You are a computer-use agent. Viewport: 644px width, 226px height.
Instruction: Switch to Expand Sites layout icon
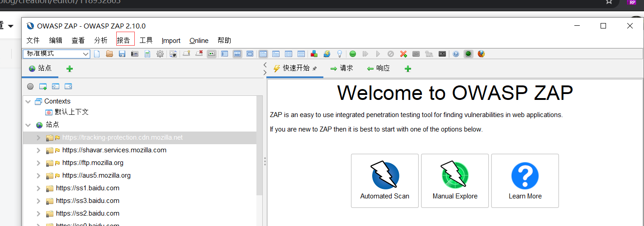(x=225, y=54)
